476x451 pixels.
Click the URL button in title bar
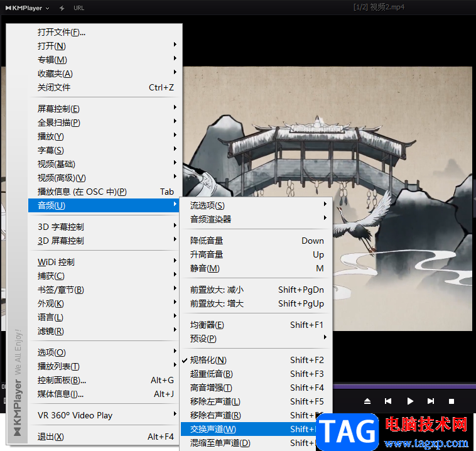(79, 8)
